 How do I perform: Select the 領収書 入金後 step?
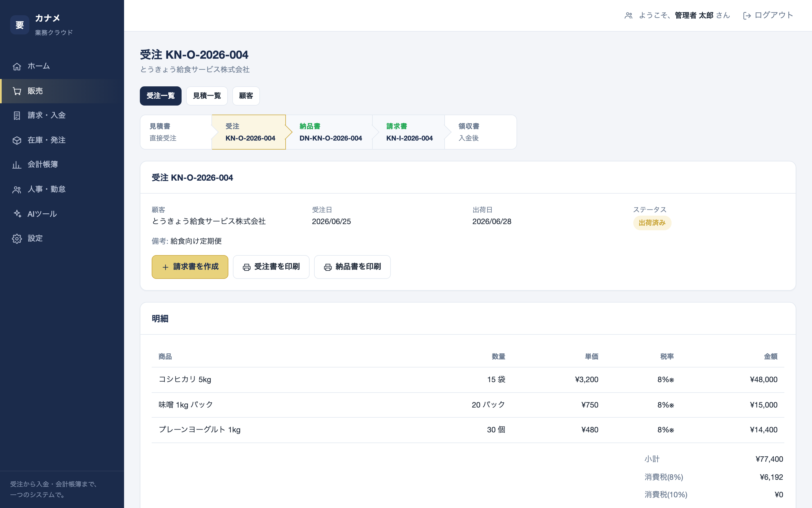[x=480, y=132]
